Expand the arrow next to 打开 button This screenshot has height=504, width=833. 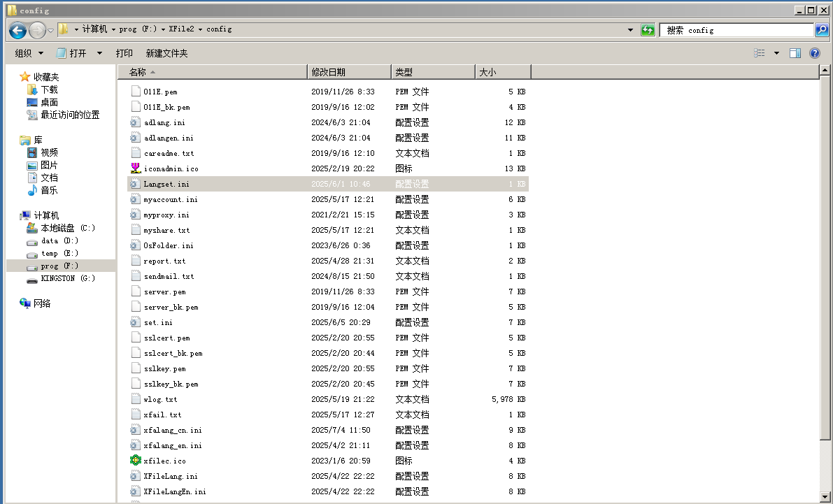click(x=99, y=53)
